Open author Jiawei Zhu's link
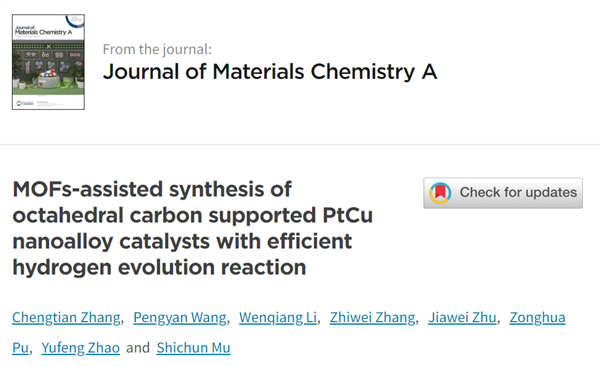Screen dimensions: 600x366 point(462,318)
